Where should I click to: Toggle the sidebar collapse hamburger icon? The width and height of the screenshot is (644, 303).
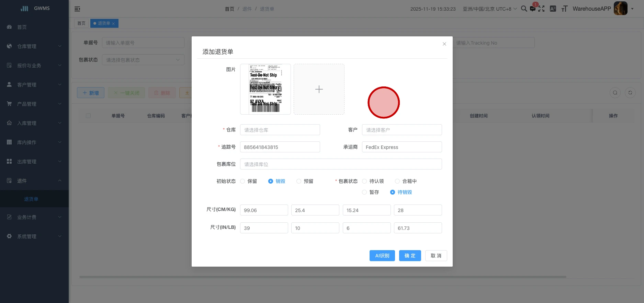[x=77, y=9]
